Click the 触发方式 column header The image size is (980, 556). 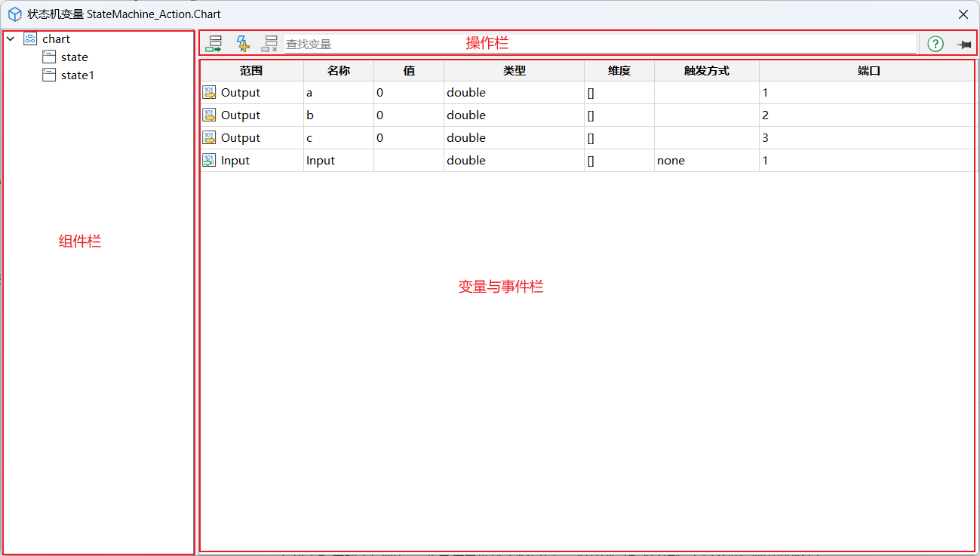click(x=706, y=71)
